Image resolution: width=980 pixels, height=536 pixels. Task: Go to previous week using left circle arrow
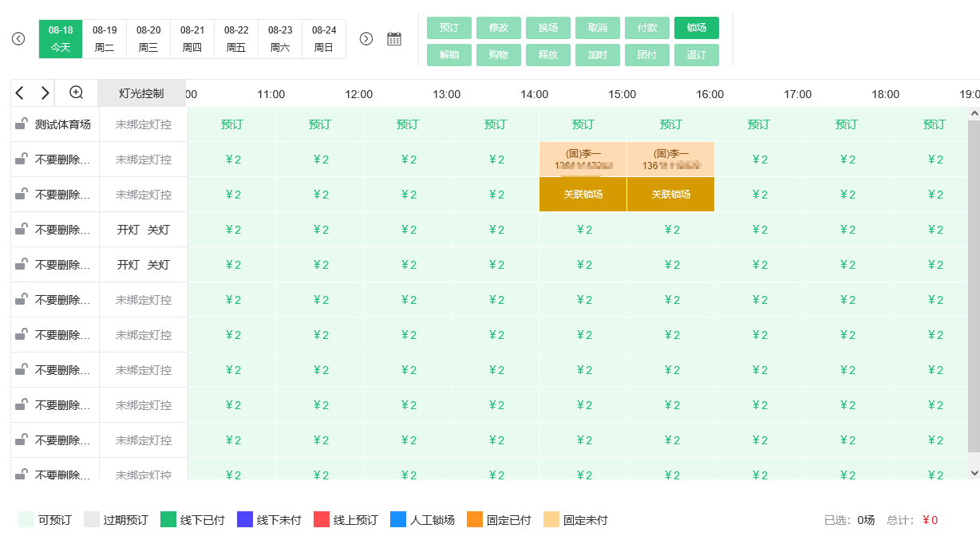(18, 39)
